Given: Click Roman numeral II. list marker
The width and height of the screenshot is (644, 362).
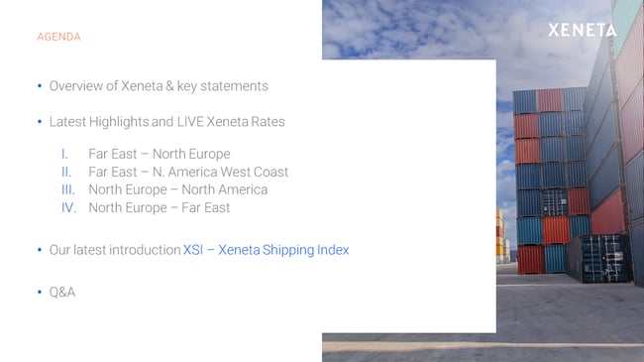Looking at the screenshot, I should (66, 172).
